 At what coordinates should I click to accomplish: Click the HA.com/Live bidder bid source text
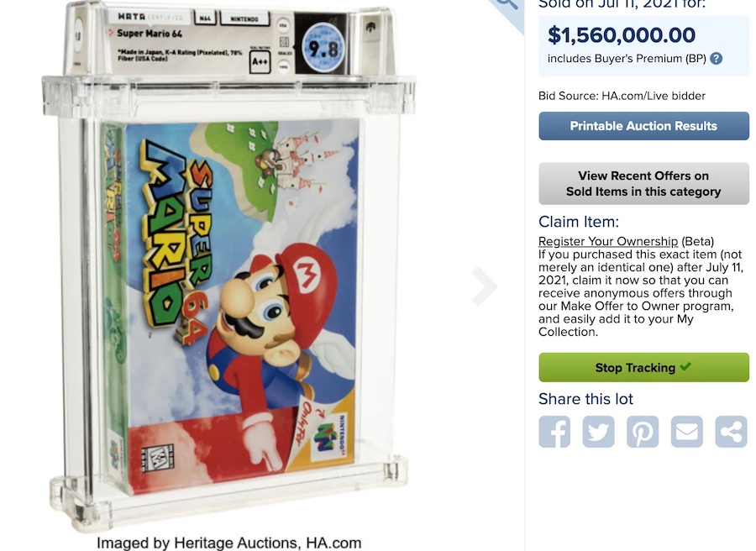[622, 96]
